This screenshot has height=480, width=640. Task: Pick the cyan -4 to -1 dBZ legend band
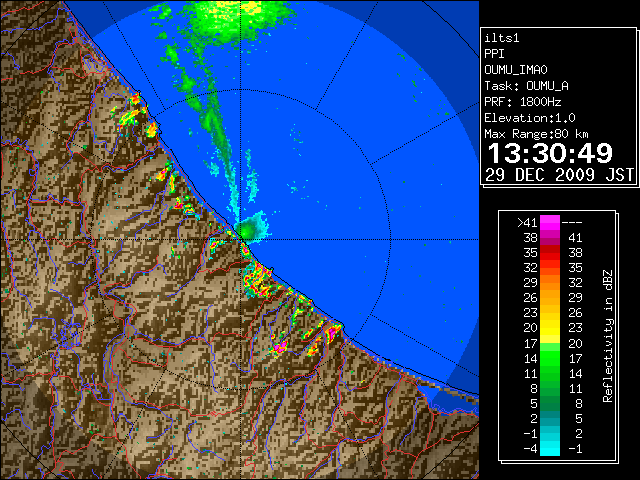coord(550,449)
